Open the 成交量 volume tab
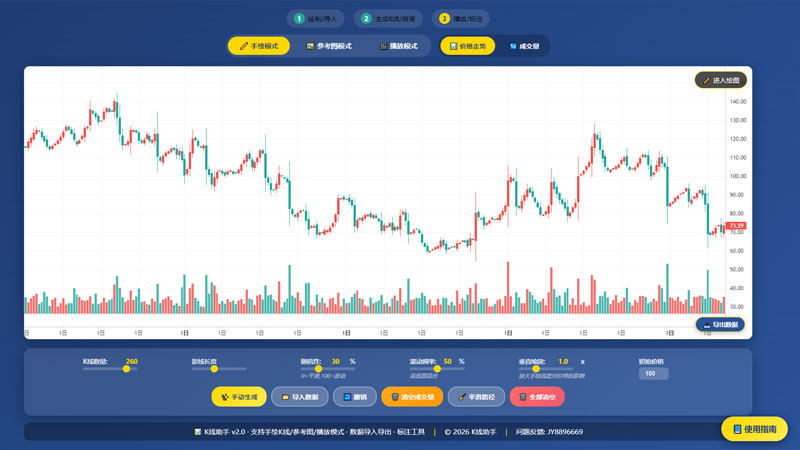The width and height of the screenshot is (800, 450). 524,46
